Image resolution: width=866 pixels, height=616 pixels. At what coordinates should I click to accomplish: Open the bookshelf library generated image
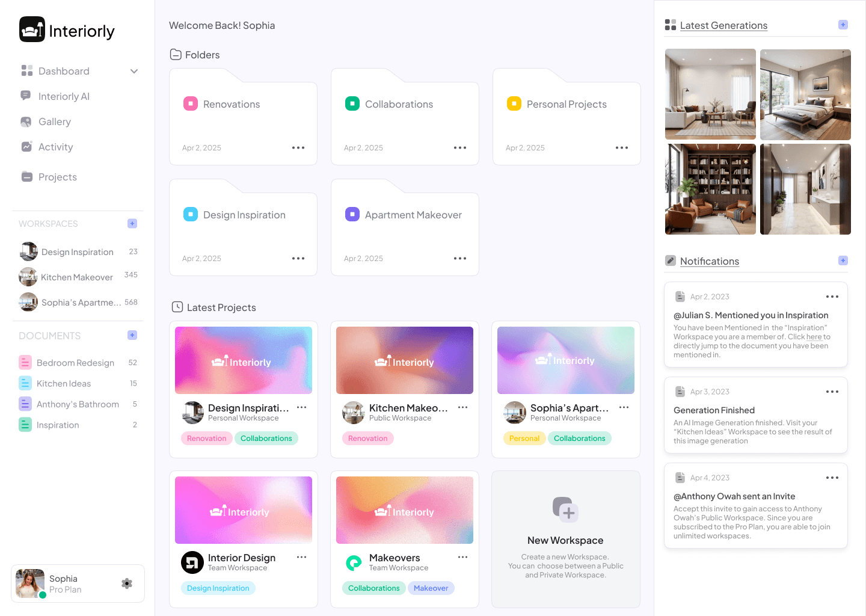[710, 189]
